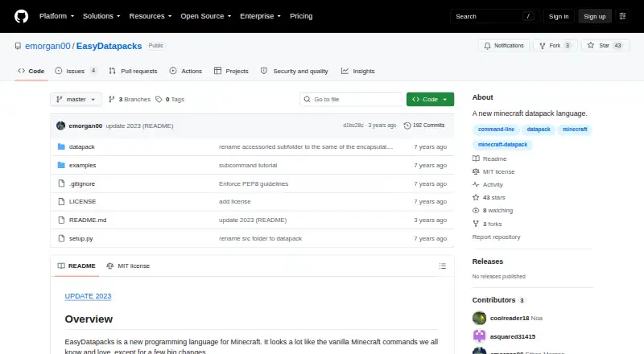Select the README.md file icon
Screen dimensions: 644x354
point(61,220)
